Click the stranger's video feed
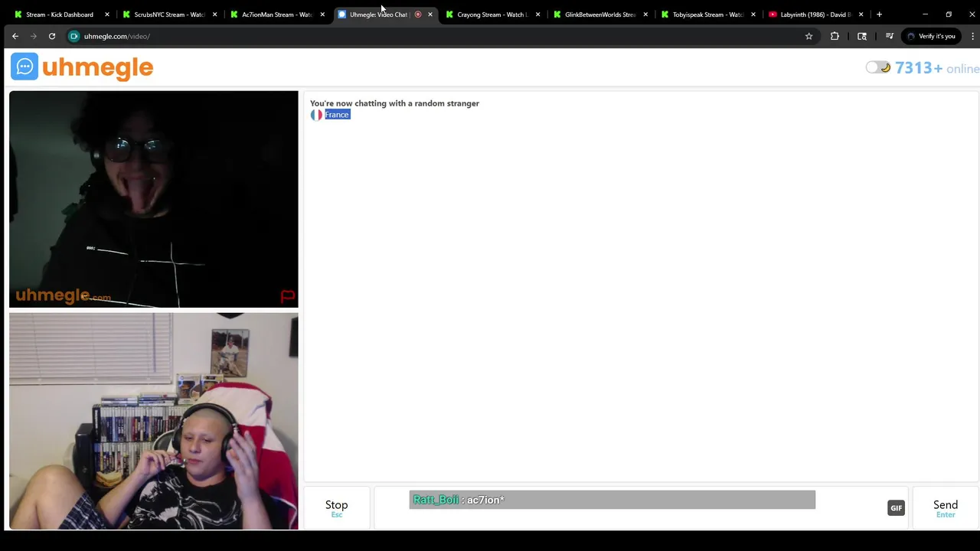 pyautogui.click(x=154, y=199)
